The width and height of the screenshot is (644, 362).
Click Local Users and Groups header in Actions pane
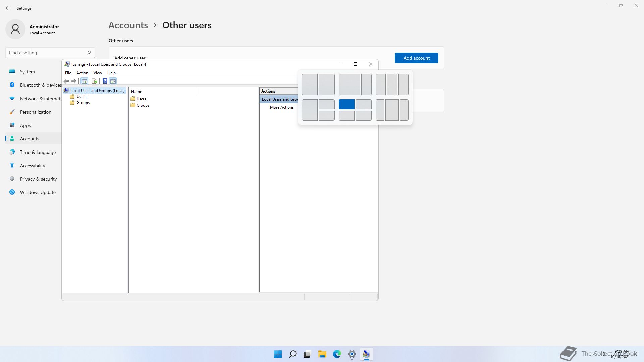(279, 99)
